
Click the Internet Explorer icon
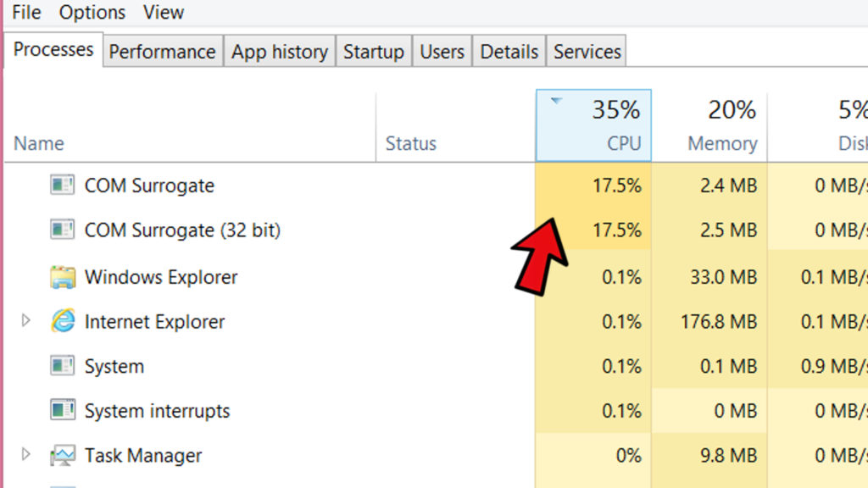(62, 321)
